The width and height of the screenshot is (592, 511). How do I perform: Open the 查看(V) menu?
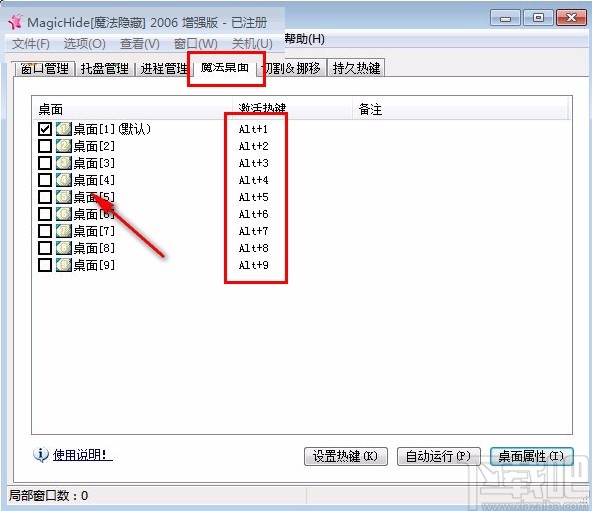pyautogui.click(x=140, y=44)
